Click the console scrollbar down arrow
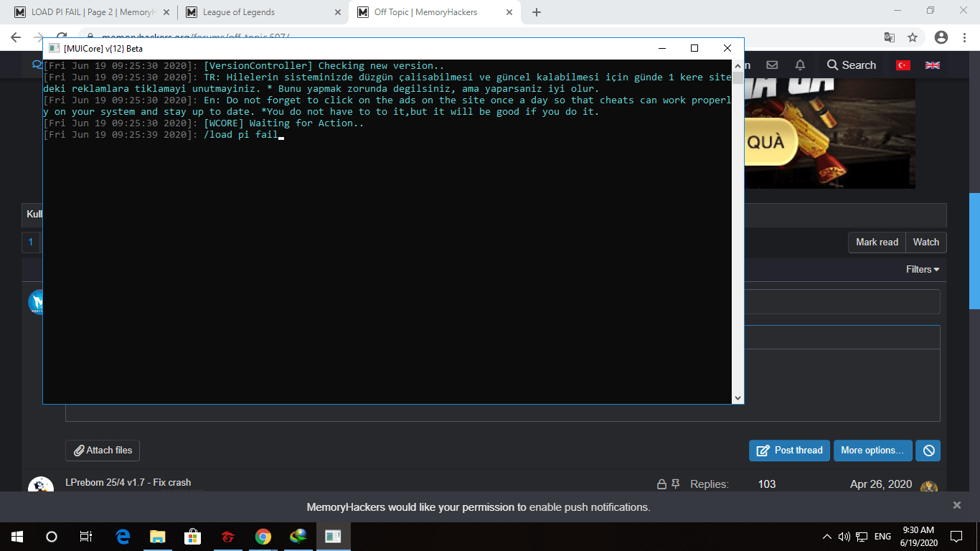Screen dimensions: 980x551 pyautogui.click(x=738, y=397)
